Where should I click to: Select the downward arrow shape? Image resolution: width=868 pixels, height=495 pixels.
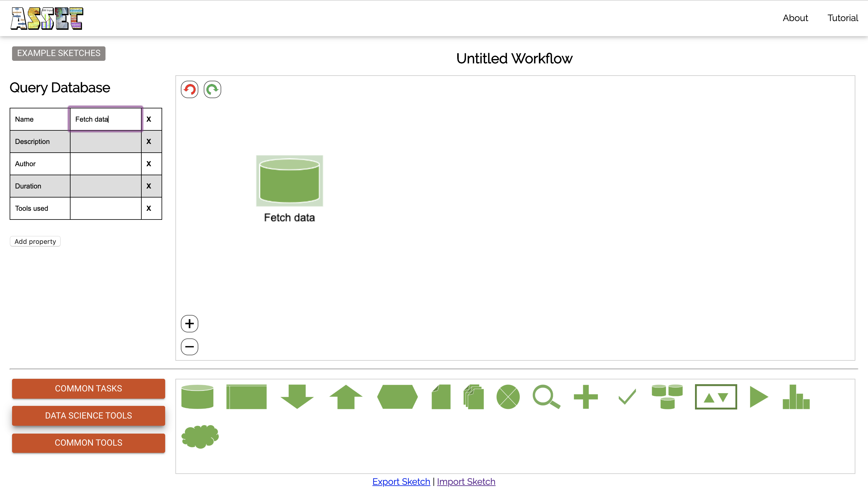[297, 397]
